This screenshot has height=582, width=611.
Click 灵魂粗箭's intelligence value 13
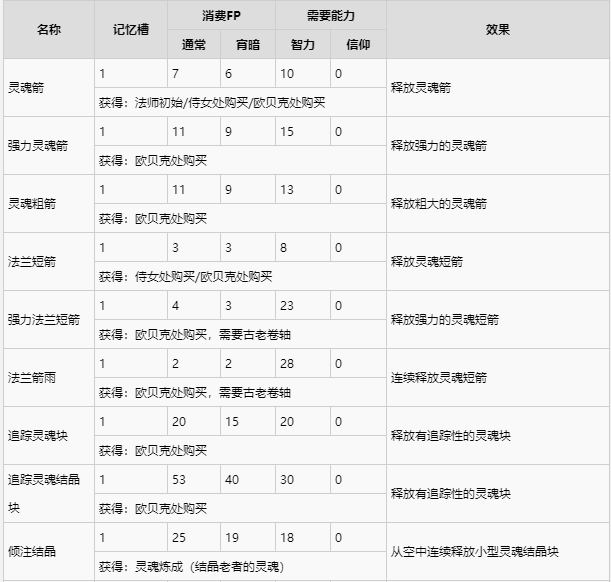[x=287, y=190]
